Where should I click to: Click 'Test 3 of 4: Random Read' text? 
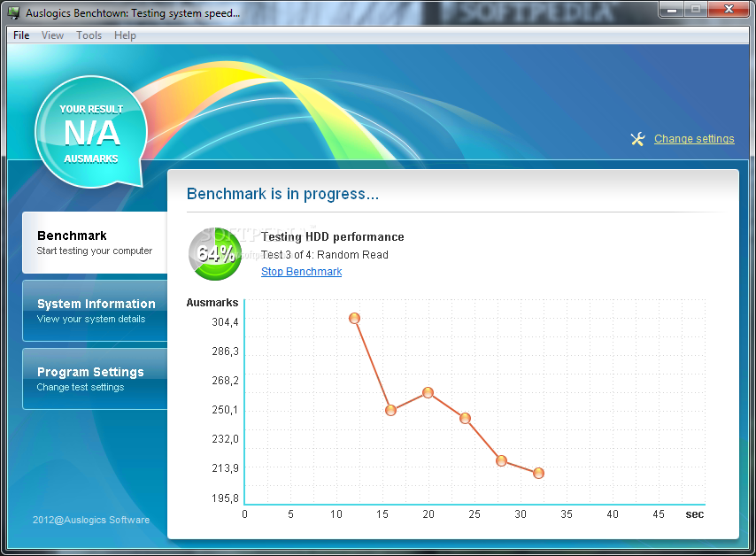[x=325, y=255]
